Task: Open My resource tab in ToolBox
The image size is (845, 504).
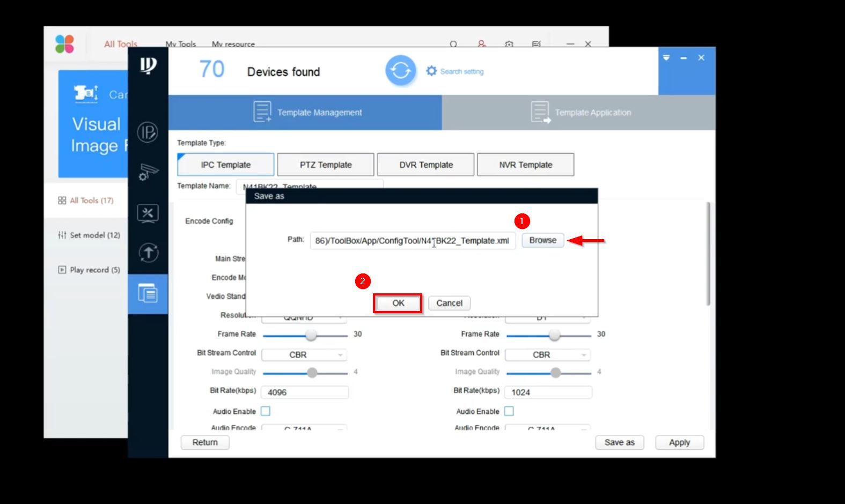Action: (x=233, y=44)
